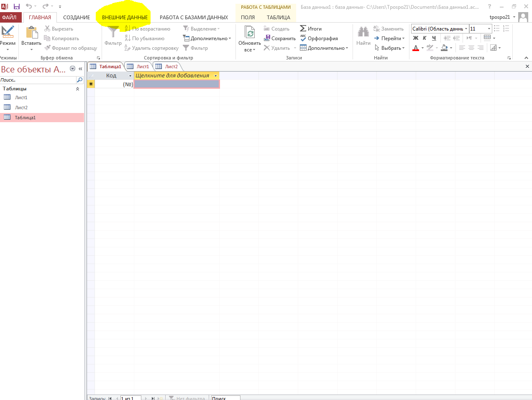Open the font name Calibri dropdown
Viewport: 532px width, 400px height.
pos(466,29)
